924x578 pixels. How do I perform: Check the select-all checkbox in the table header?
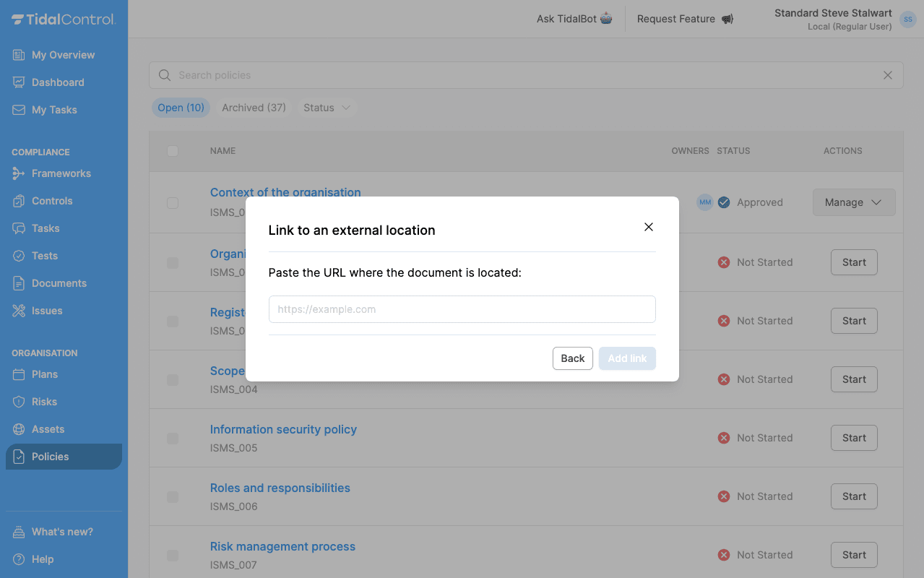pos(172,151)
